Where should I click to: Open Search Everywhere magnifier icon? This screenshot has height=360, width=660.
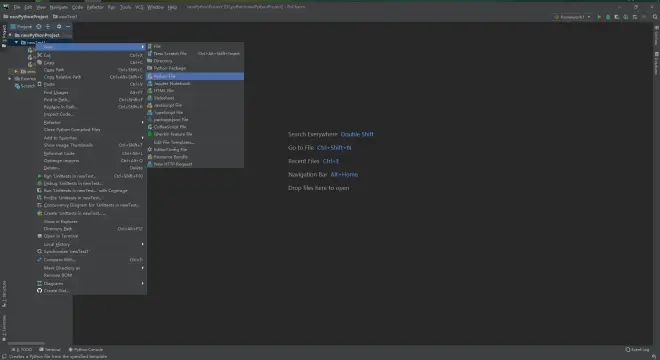coord(655,17)
